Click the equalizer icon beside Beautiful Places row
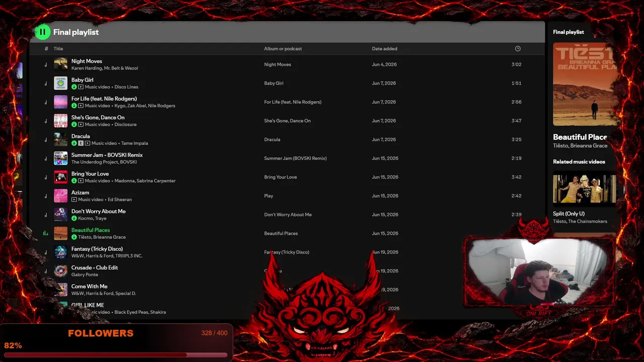Image resolution: width=644 pixels, height=362 pixels. tap(46, 233)
